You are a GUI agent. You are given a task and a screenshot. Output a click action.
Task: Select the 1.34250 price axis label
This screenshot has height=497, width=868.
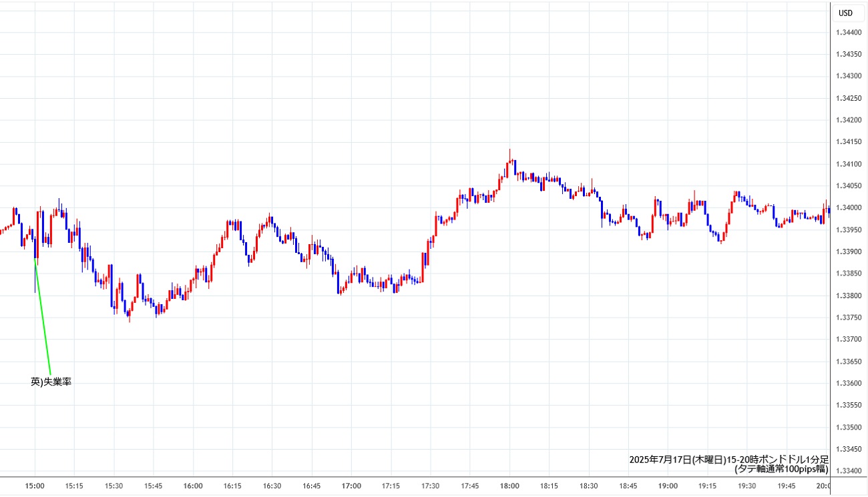849,99
